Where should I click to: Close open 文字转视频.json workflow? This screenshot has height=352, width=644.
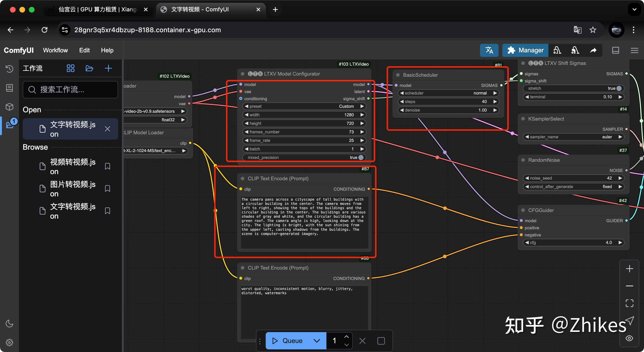pyautogui.click(x=107, y=129)
